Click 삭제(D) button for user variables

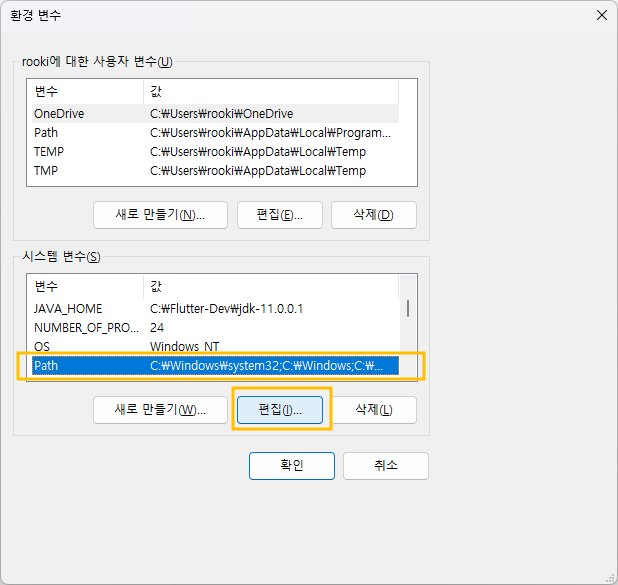(x=374, y=215)
